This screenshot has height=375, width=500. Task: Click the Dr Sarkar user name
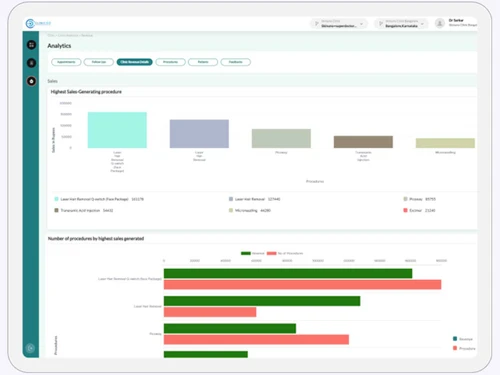pos(456,20)
